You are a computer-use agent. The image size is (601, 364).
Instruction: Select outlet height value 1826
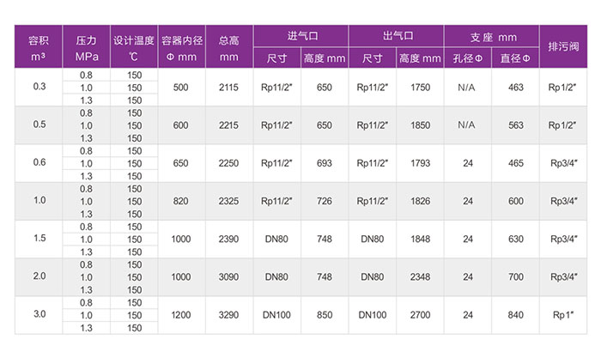coord(420,201)
